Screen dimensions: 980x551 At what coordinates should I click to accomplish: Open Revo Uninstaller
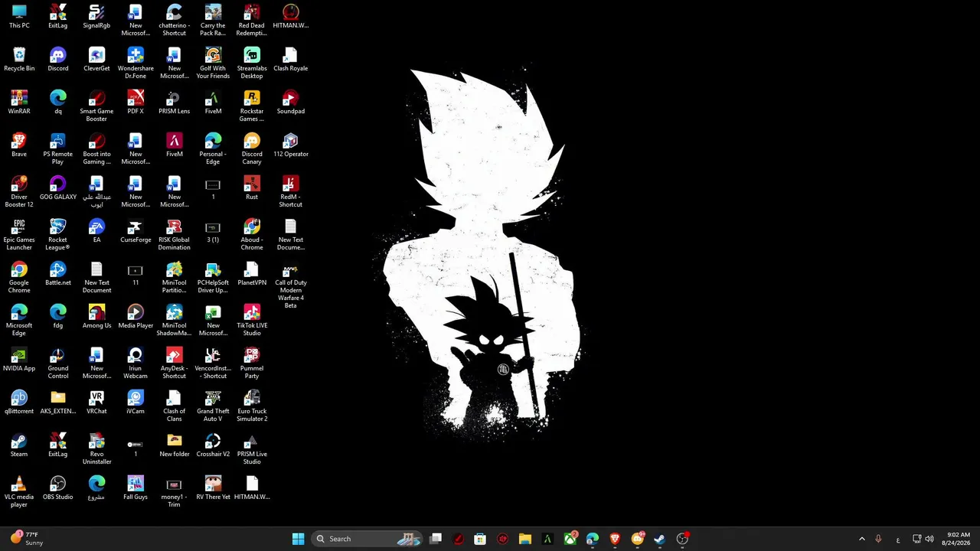(x=96, y=449)
